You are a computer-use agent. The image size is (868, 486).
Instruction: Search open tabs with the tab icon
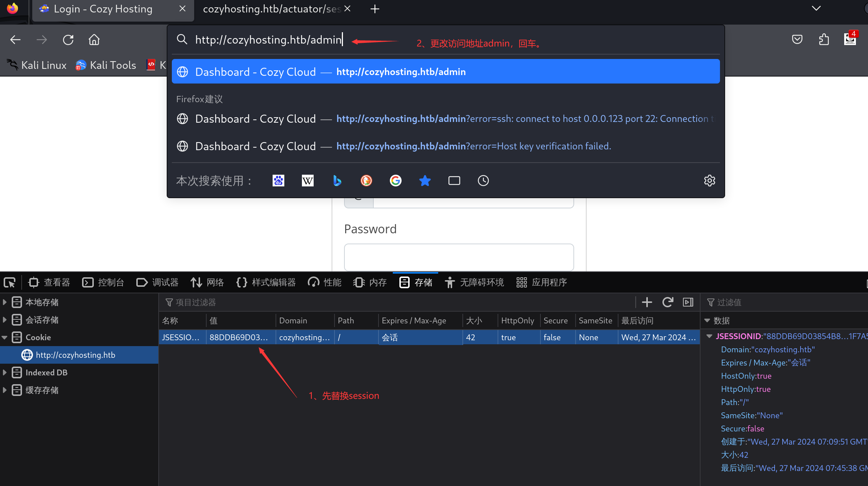coord(454,181)
